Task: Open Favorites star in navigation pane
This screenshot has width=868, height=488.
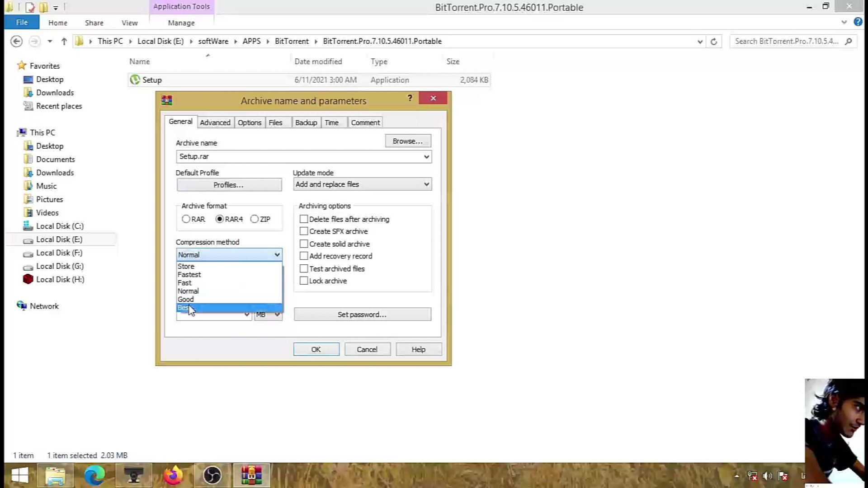Action: (21, 66)
